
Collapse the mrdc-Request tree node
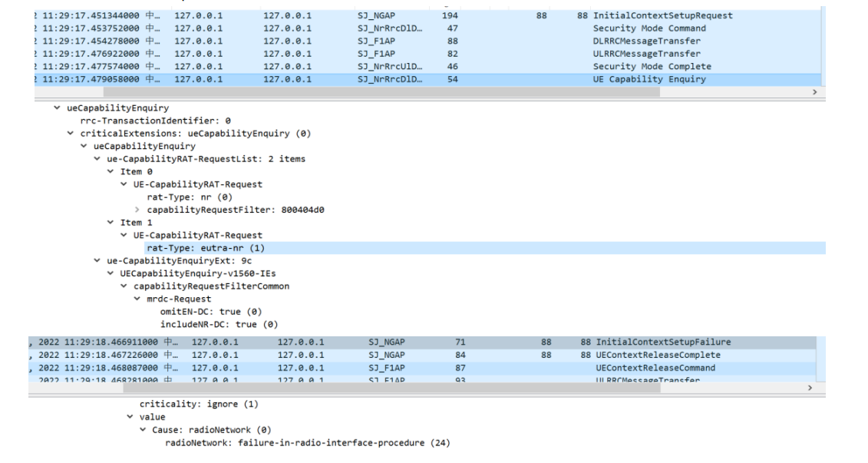pyautogui.click(x=137, y=299)
